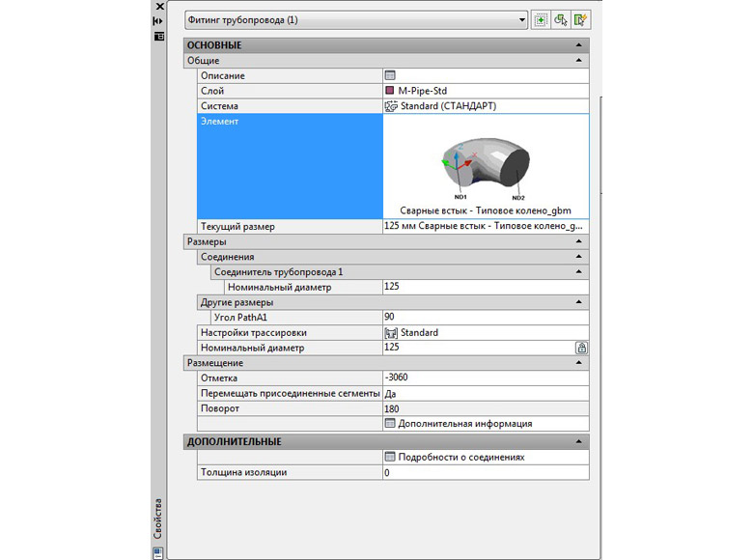Open the palette properties menu icon
The height and width of the screenshot is (560, 753).
[x=159, y=36]
